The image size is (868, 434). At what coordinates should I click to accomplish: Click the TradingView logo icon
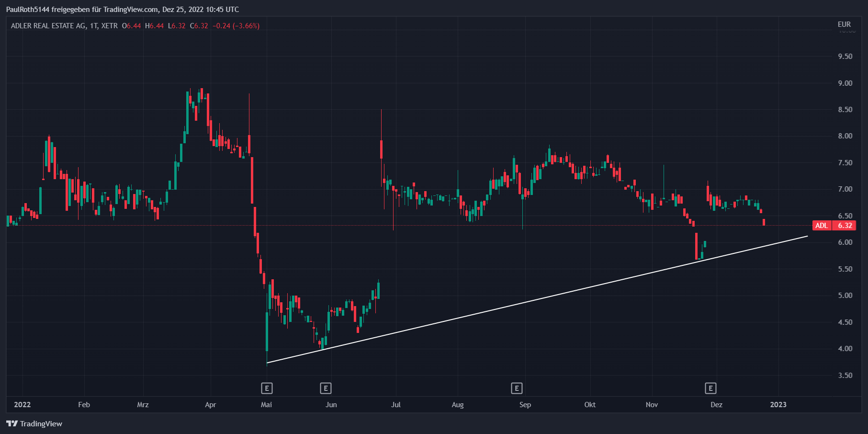(12, 423)
